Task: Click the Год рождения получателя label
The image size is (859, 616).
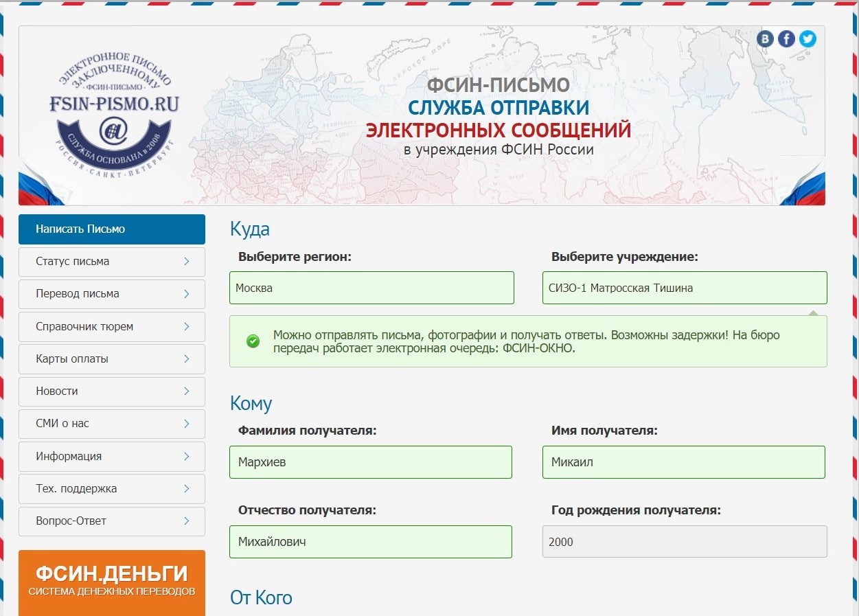Action: click(637, 510)
